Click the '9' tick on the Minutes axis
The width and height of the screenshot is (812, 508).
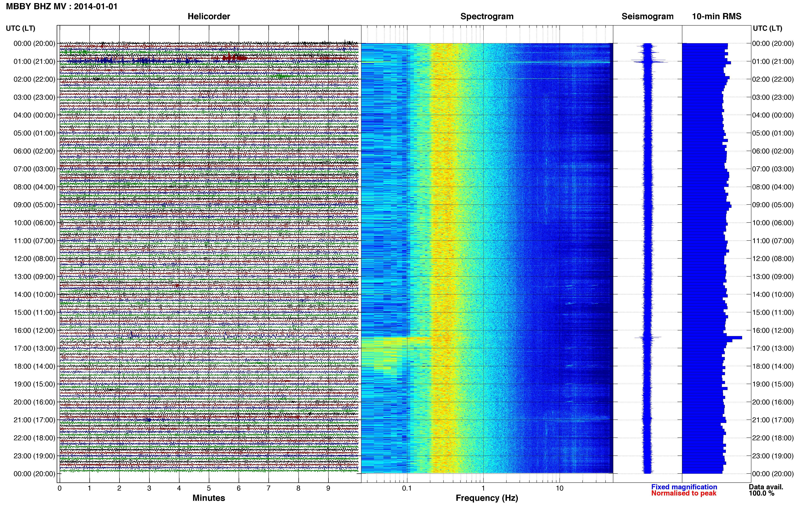point(328,488)
